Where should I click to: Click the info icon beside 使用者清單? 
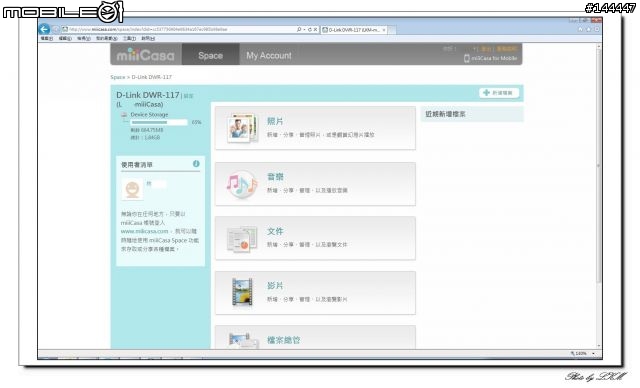pos(196,164)
